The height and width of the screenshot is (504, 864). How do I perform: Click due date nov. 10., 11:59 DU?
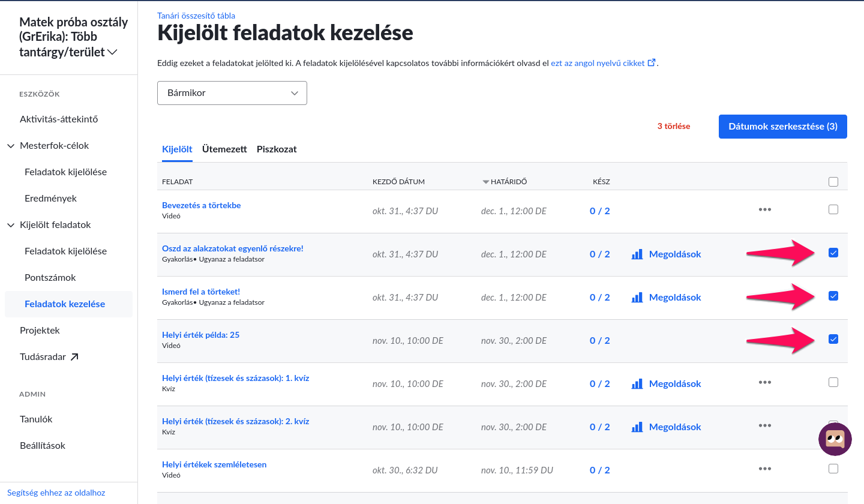click(x=517, y=470)
